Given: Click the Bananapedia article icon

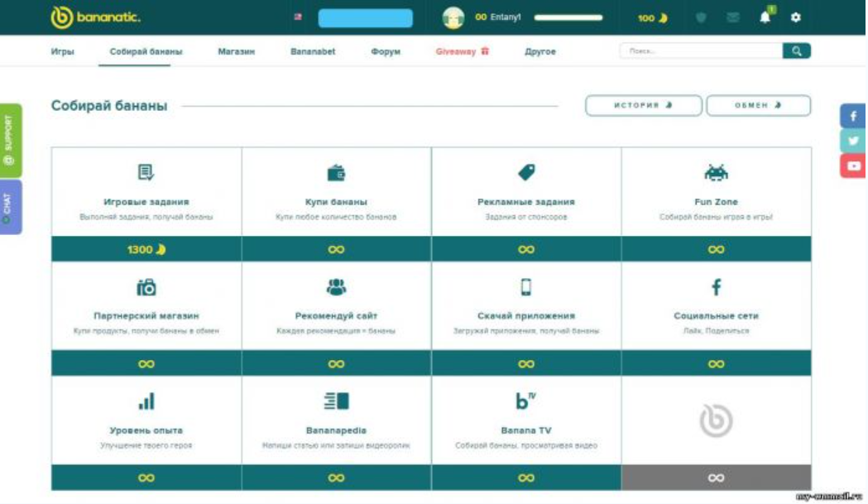Looking at the screenshot, I should tap(336, 401).
